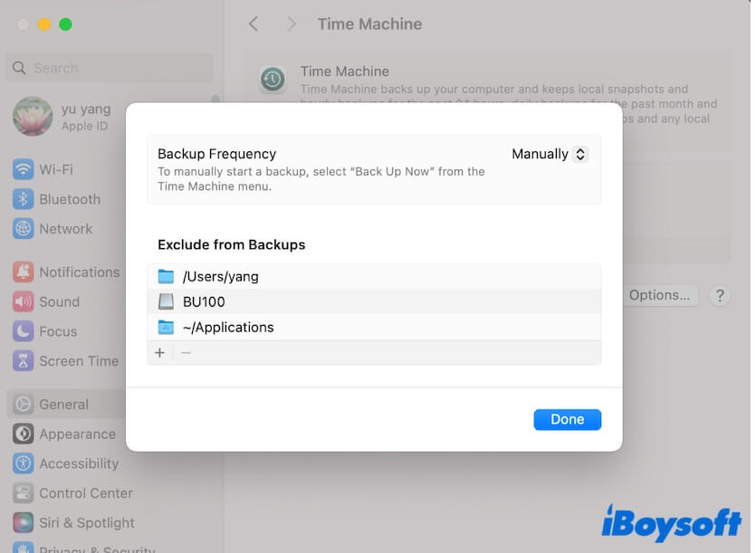Go back using the left chevron
The image size is (756, 553).
[x=254, y=24]
